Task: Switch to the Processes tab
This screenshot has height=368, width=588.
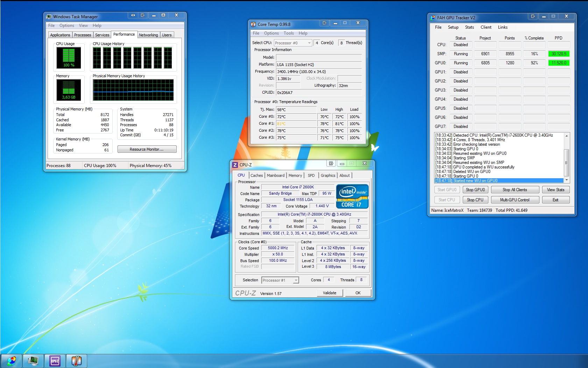Action: (83, 35)
